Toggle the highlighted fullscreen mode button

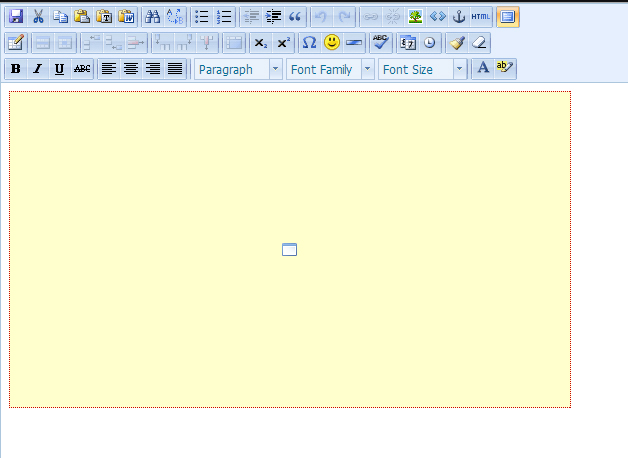508,17
